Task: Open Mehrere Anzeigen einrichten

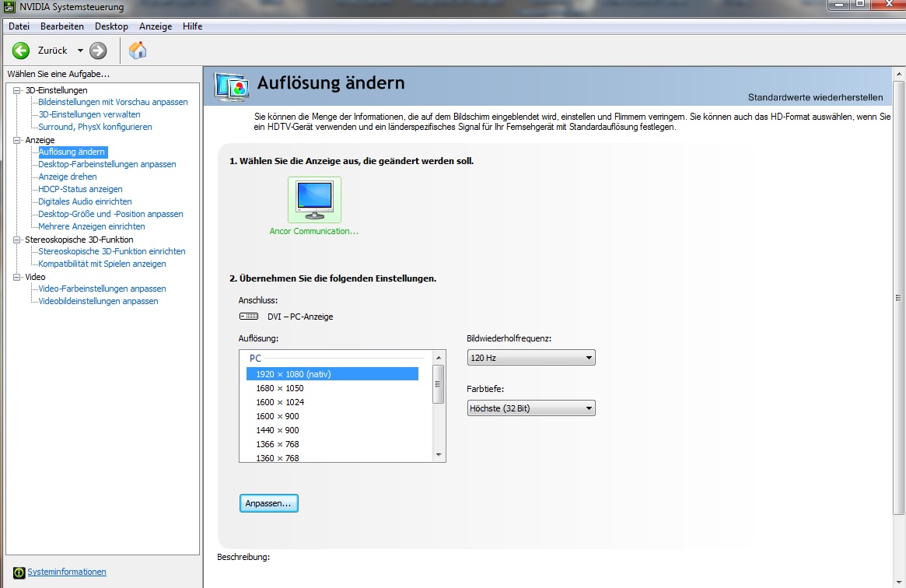Action: click(91, 226)
